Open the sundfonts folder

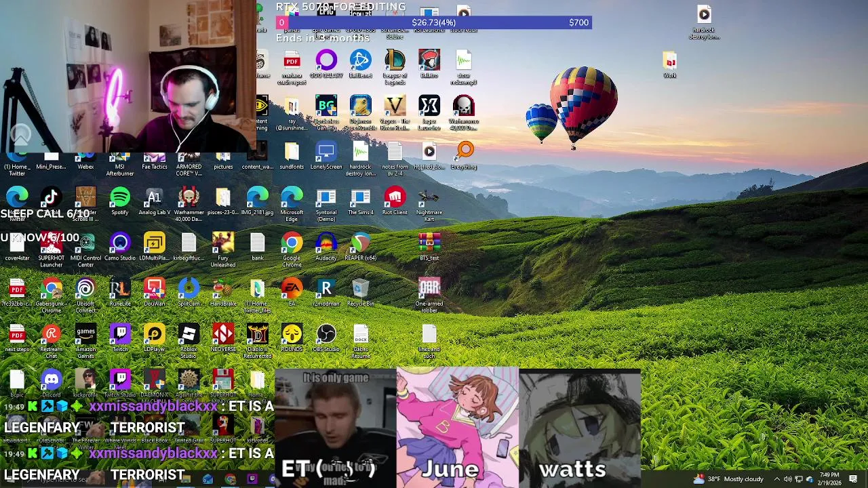click(292, 156)
